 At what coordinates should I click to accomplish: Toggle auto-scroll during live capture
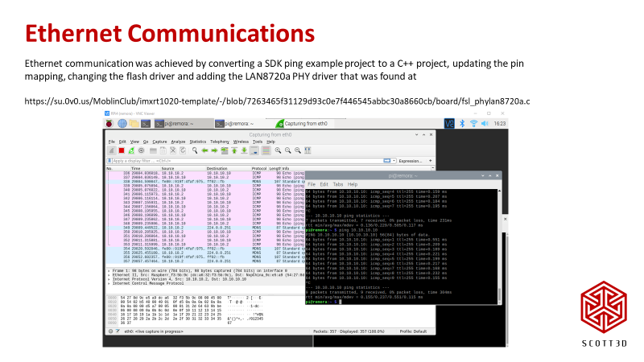pyautogui.click(x=254, y=150)
